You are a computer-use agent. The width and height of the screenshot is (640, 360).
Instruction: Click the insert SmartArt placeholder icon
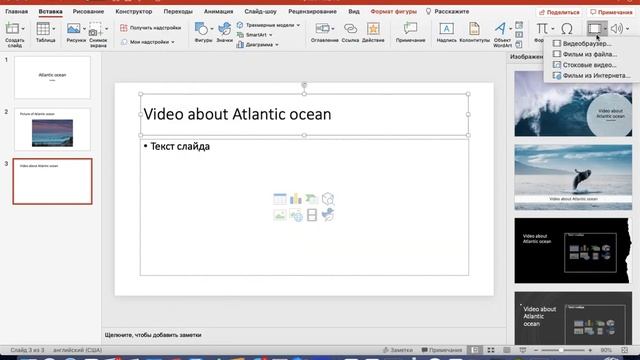click(x=311, y=199)
